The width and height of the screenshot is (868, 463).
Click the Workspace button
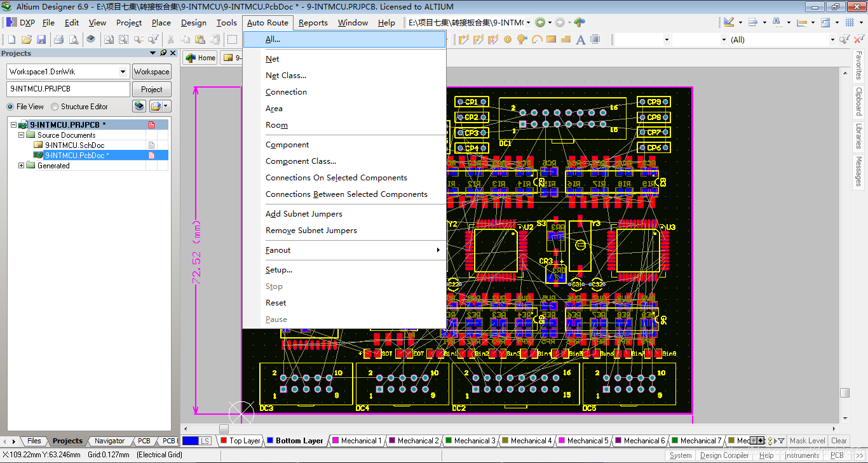click(x=151, y=72)
